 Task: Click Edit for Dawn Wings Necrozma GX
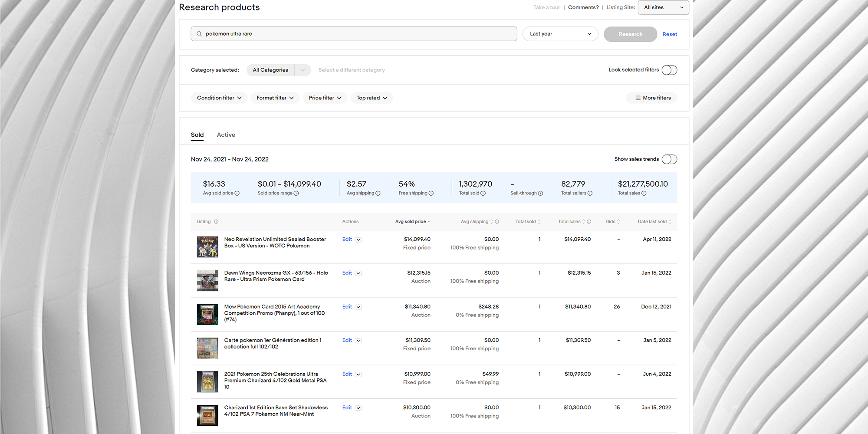(347, 273)
